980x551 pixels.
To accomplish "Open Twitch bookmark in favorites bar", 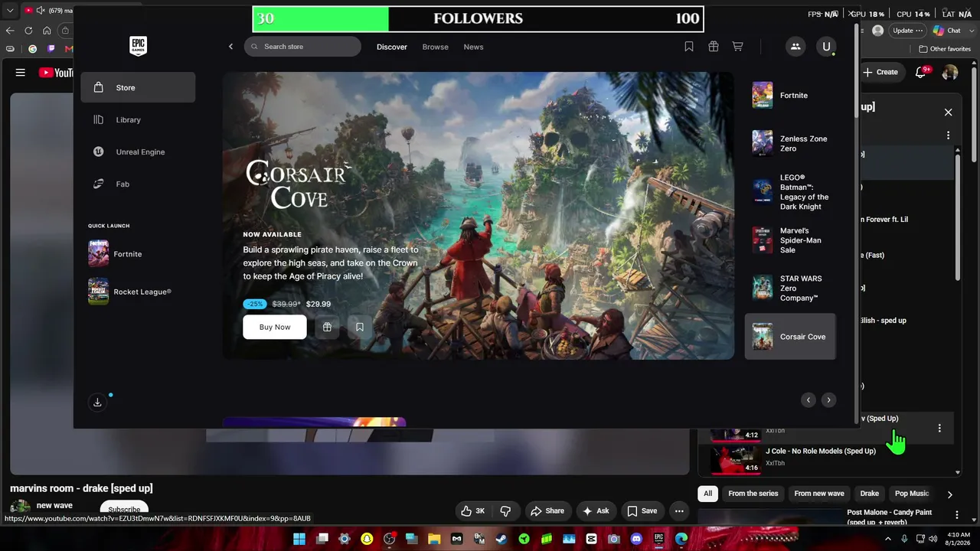I will coord(51,49).
